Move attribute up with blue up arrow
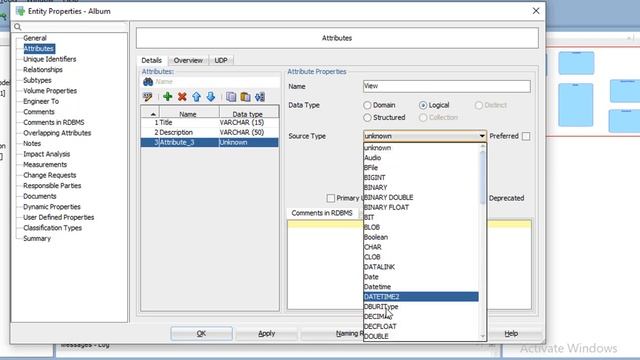This screenshot has height=360, width=640. [x=196, y=97]
